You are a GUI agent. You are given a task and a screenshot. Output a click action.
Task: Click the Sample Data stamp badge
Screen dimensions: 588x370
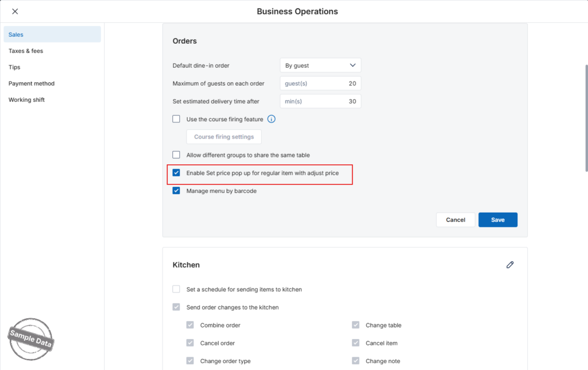[x=31, y=339]
